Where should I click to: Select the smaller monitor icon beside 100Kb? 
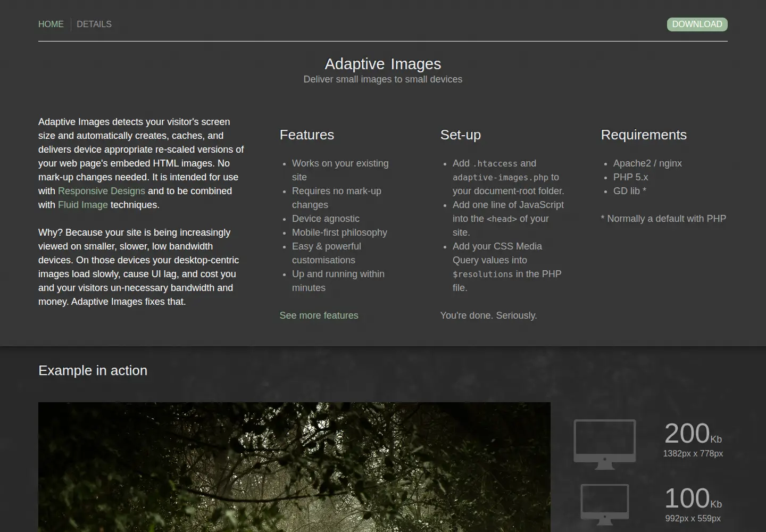[x=605, y=504]
